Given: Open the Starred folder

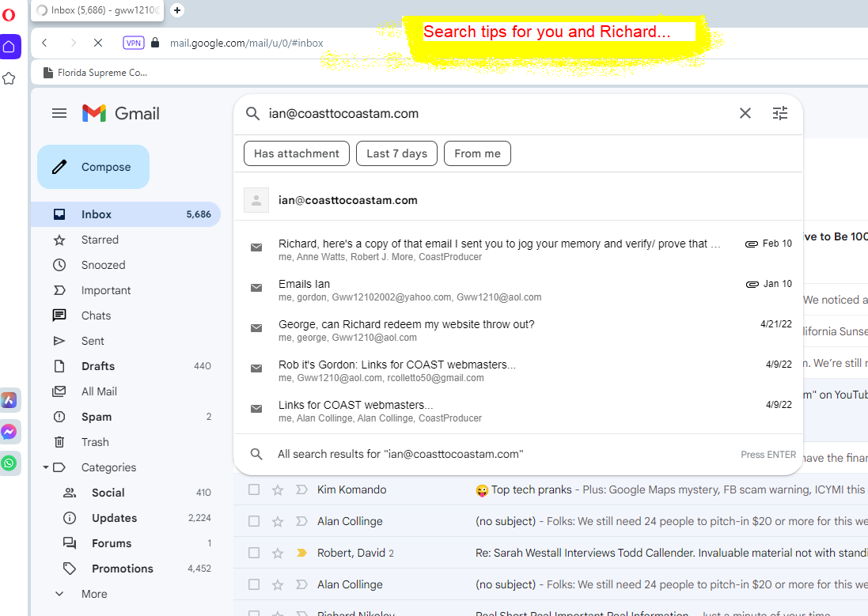Looking at the screenshot, I should (126, 240).
